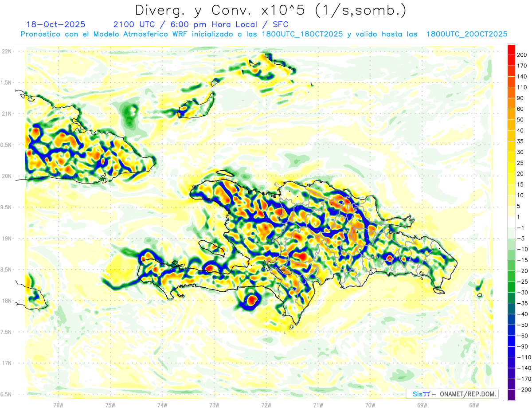Image resolution: width=532 pixels, height=411 pixels.
Task: Select the positive "35" color scale value
Action: click(x=520, y=141)
